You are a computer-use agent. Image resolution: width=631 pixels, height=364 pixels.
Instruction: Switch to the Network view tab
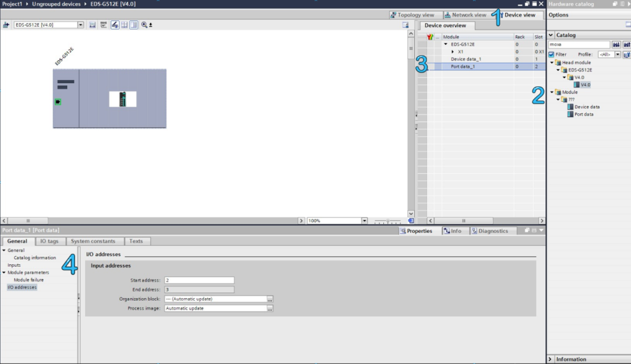465,15
